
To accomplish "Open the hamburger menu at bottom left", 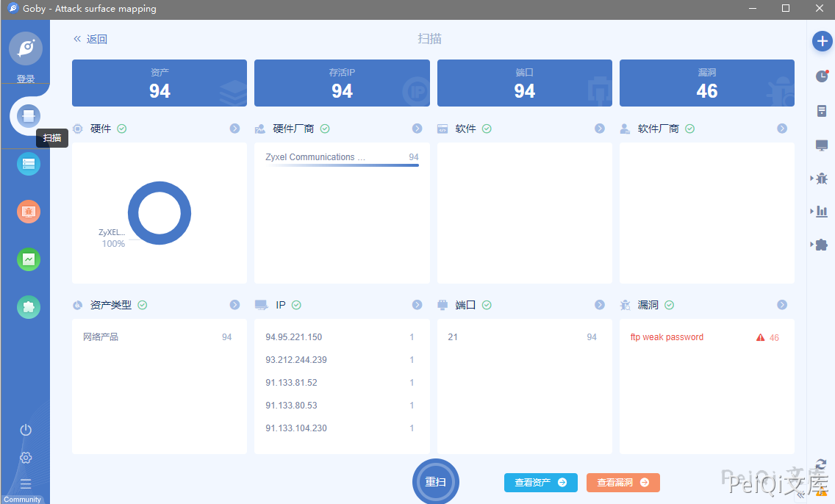I will pos(26,484).
